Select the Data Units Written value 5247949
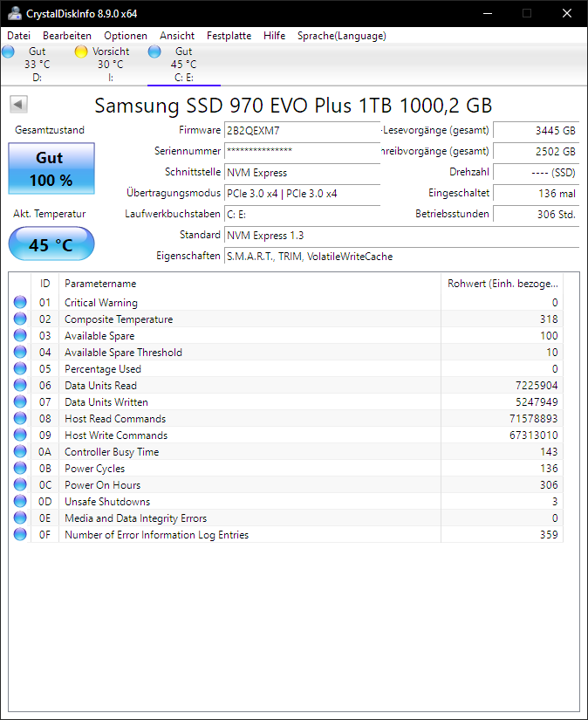 point(537,401)
